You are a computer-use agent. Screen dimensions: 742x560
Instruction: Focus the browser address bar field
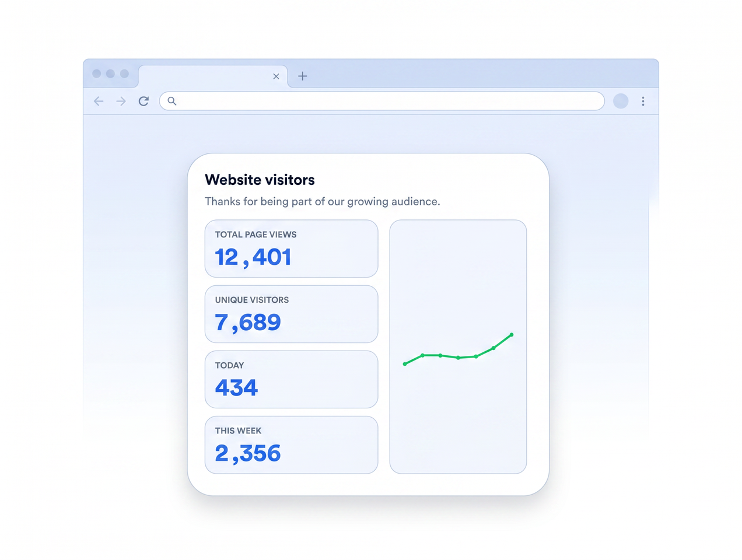pos(382,101)
